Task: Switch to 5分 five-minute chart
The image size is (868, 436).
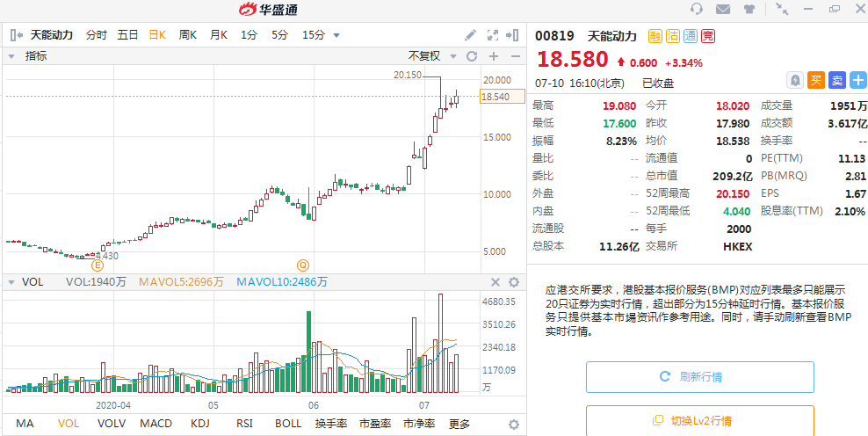Action: 280,35
